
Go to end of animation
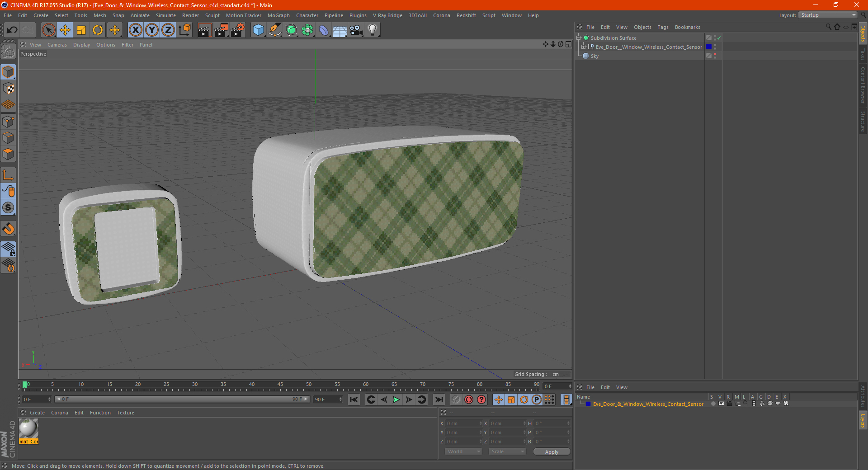tap(439, 399)
